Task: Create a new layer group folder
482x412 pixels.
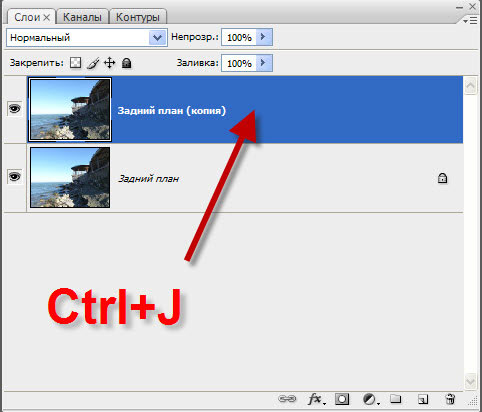Action: [396, 398]
